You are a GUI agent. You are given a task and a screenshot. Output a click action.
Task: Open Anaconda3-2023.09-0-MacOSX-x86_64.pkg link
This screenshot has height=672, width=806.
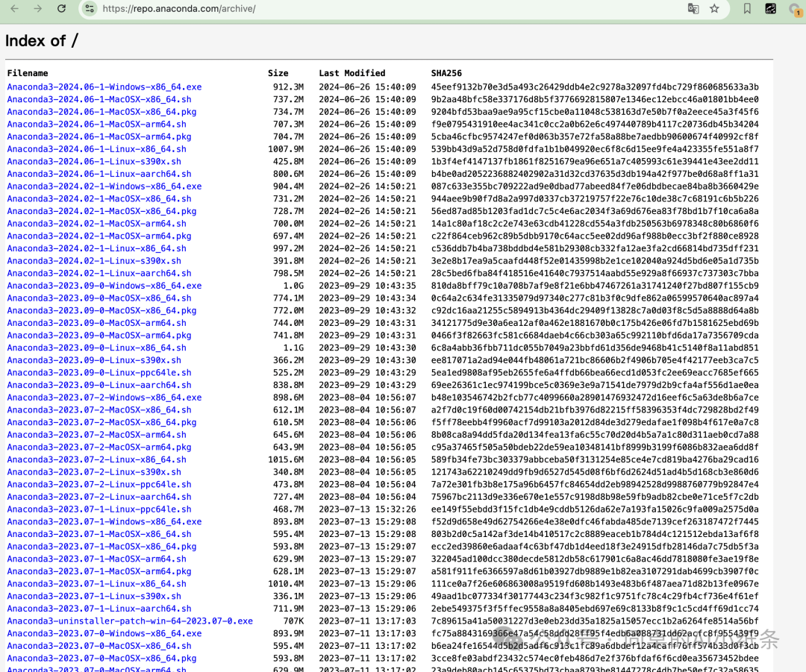click(101, 310)
